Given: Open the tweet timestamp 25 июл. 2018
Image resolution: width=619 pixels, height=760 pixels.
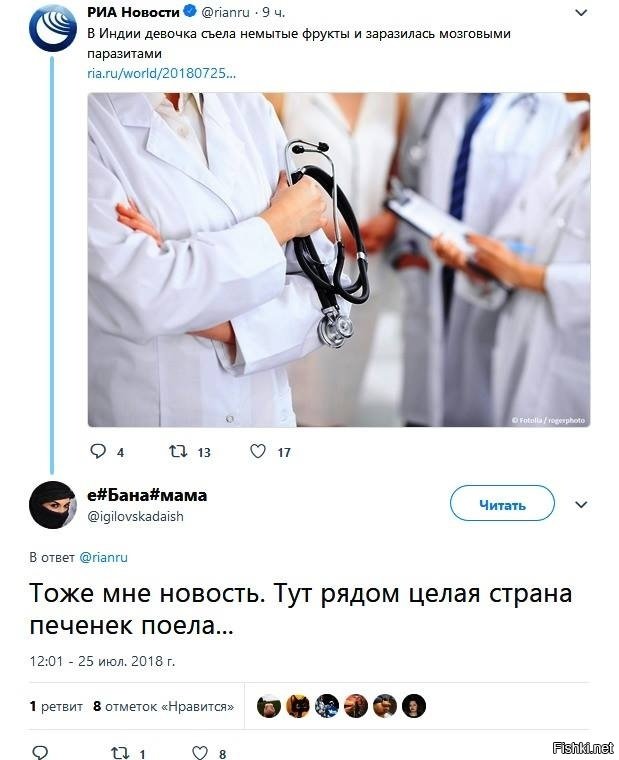Looking at the screenshot, I should pos(102,661).
